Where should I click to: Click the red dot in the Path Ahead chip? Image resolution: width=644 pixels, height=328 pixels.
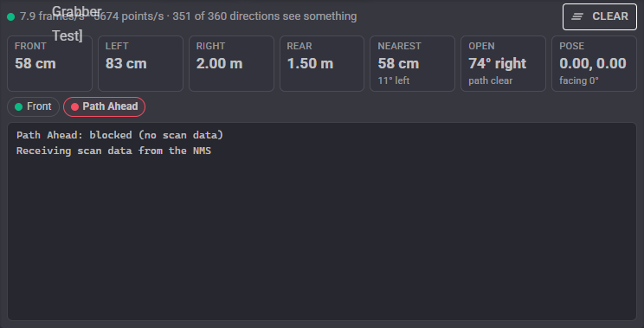click(x=74, y=106)
